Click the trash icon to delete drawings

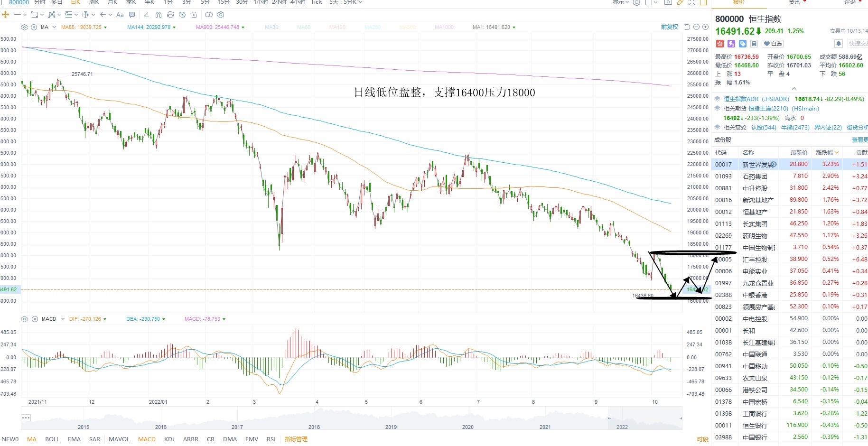coord(194,15)
